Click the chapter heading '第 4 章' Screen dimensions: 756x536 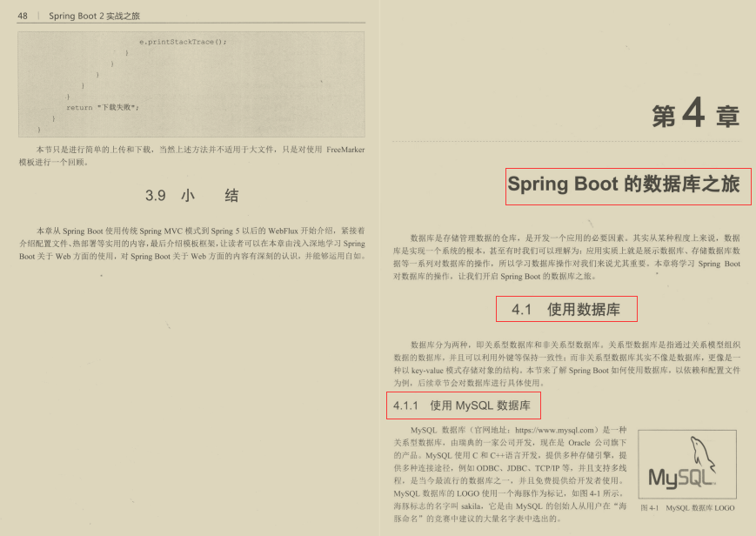point(696,113)
